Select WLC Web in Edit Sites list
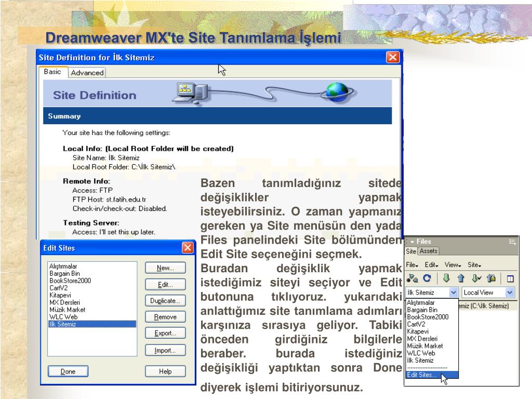This screenshot has height=399, width=532. [92, 316]
